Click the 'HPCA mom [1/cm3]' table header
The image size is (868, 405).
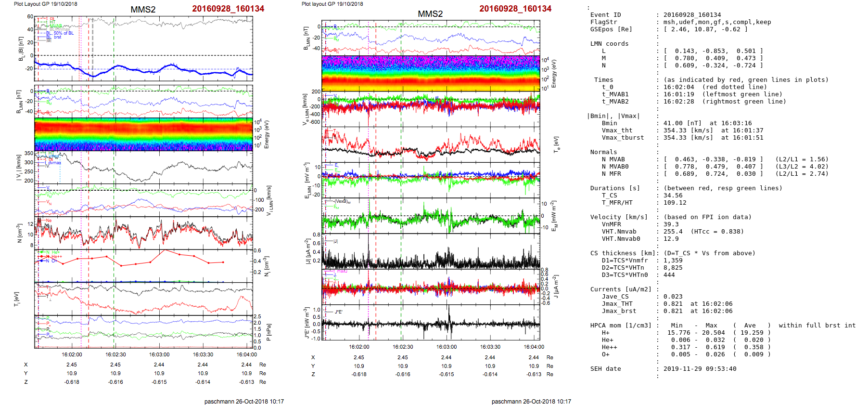[621, 326]
